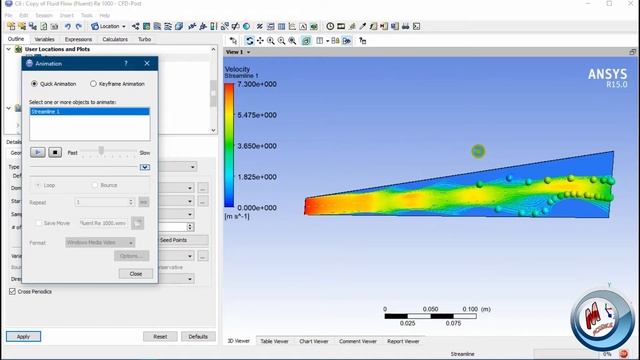Toggle the infinite repeat button beside Repeat
640x360 pixels.
coord(143,202)
